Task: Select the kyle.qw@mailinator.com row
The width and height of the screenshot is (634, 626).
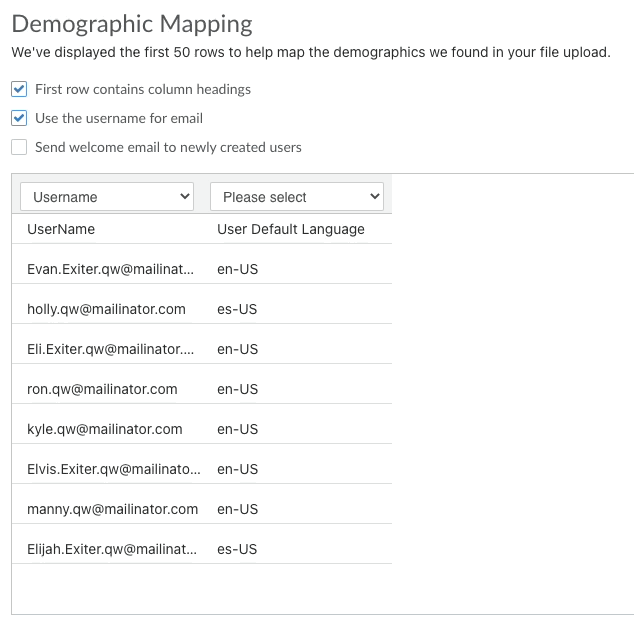Action: (x=202, y=429)
